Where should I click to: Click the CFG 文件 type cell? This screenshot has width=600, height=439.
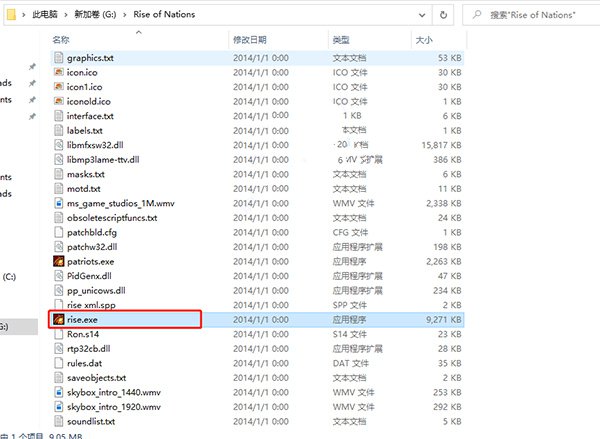[350, 232]
